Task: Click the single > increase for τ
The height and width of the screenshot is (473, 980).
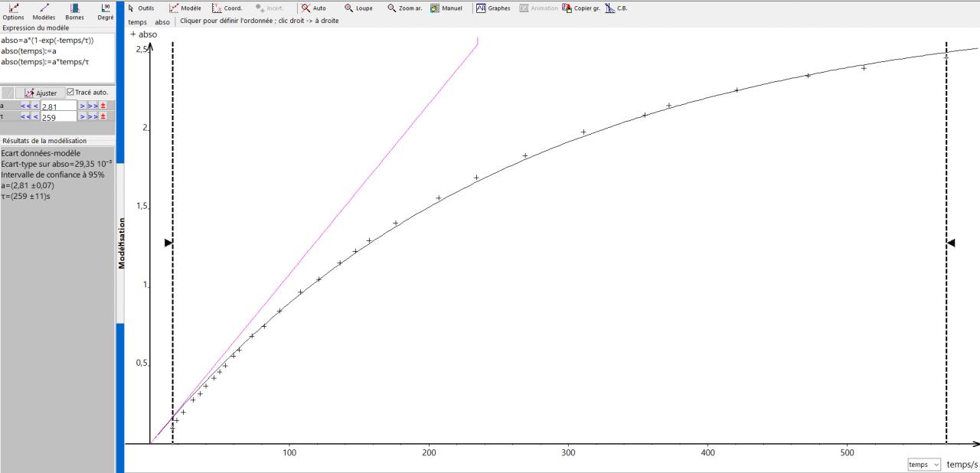Action: 83,117
